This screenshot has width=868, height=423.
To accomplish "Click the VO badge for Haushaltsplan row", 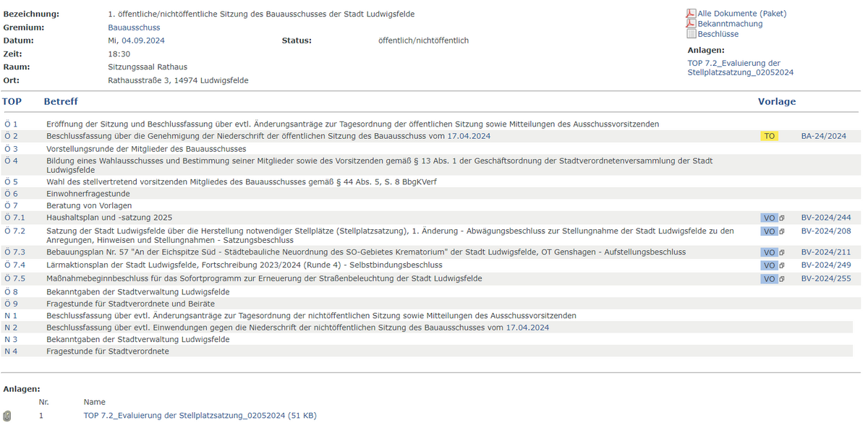I will click(x=769, y=218).
